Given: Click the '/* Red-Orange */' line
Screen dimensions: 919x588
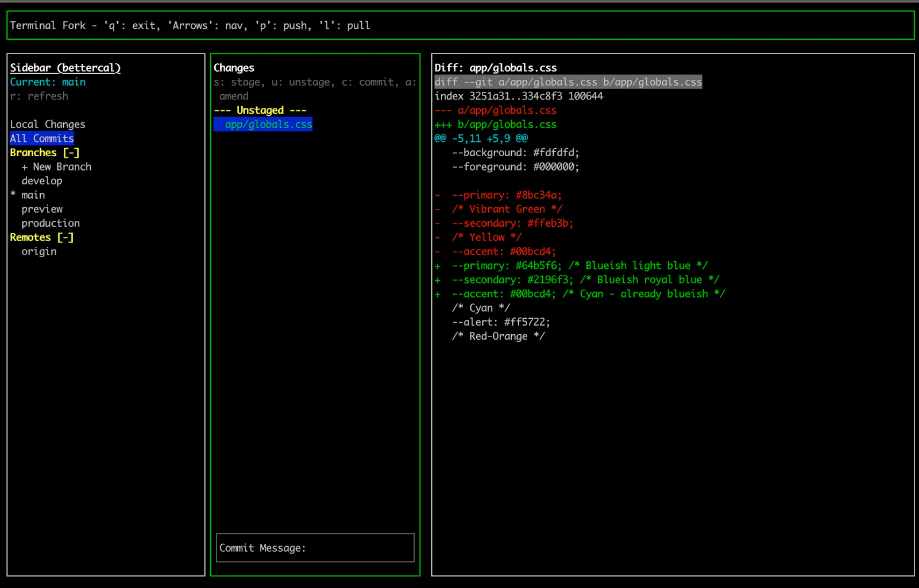Looking at the screenshot, I should tap(499, 336).
